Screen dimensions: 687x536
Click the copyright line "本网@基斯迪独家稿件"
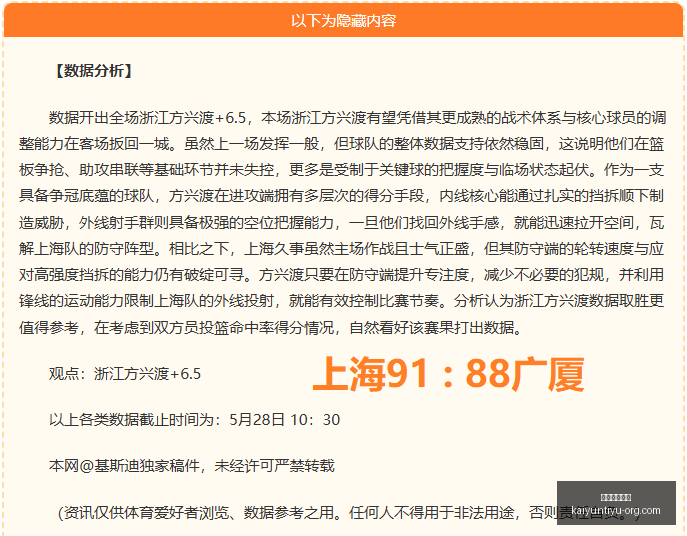pyautogui.click(x=125, y=465)
